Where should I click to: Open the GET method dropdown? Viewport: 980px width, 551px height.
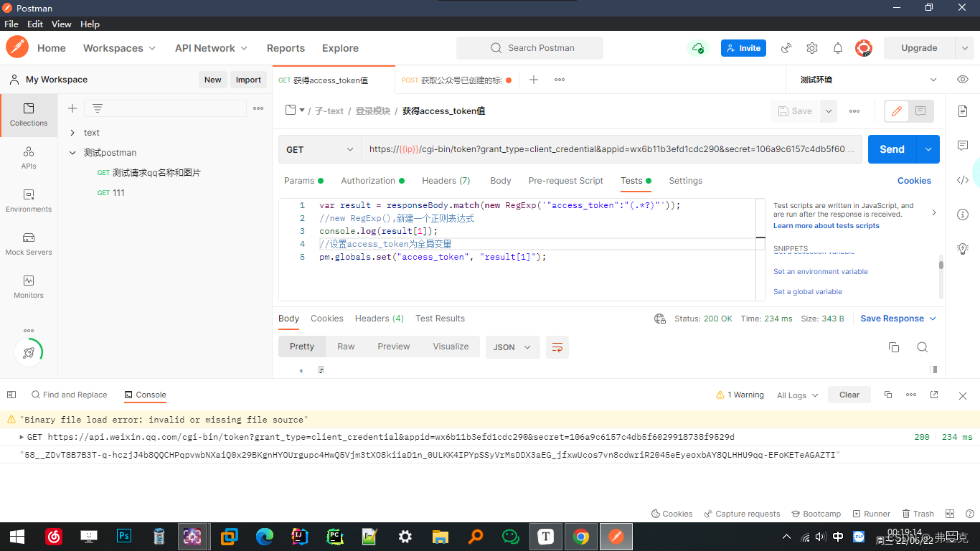coord(320,149)
